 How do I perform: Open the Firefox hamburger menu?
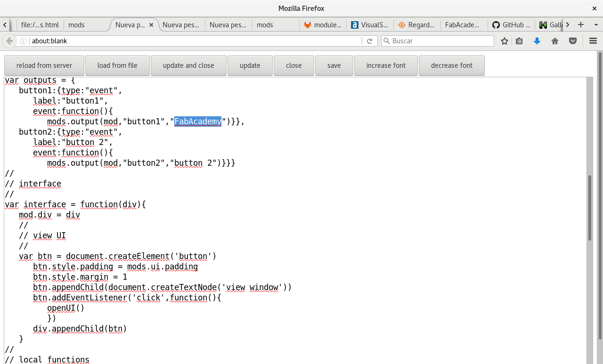(593, 41)
